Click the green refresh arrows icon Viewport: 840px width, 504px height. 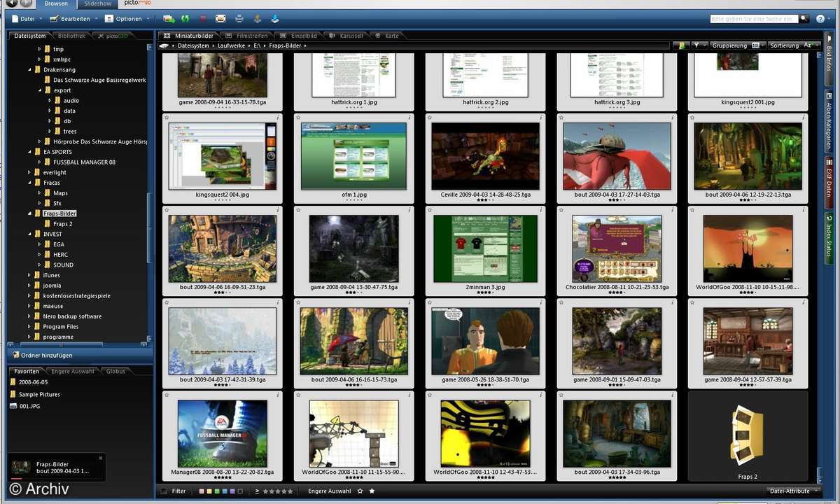click(185, 18)
